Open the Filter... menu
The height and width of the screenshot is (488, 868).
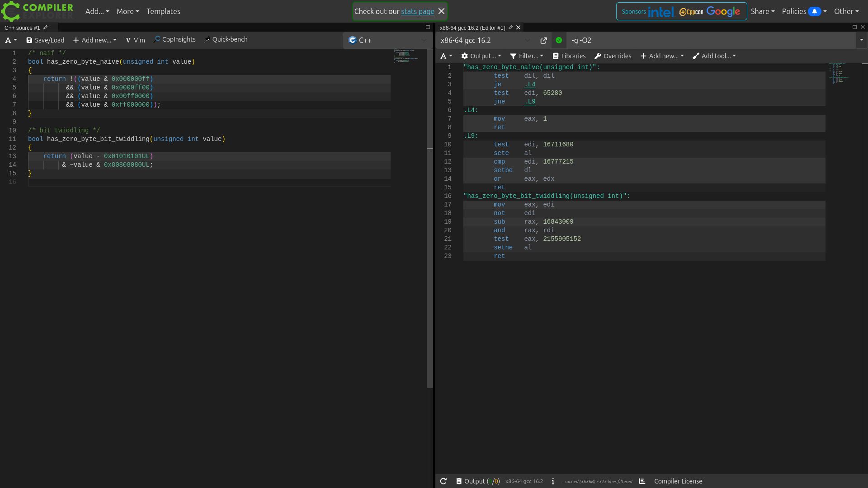(x=527, y=56)
